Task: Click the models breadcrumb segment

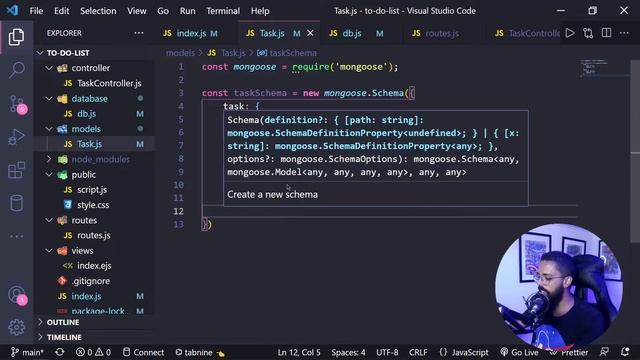Action: (x=180, y=53)
